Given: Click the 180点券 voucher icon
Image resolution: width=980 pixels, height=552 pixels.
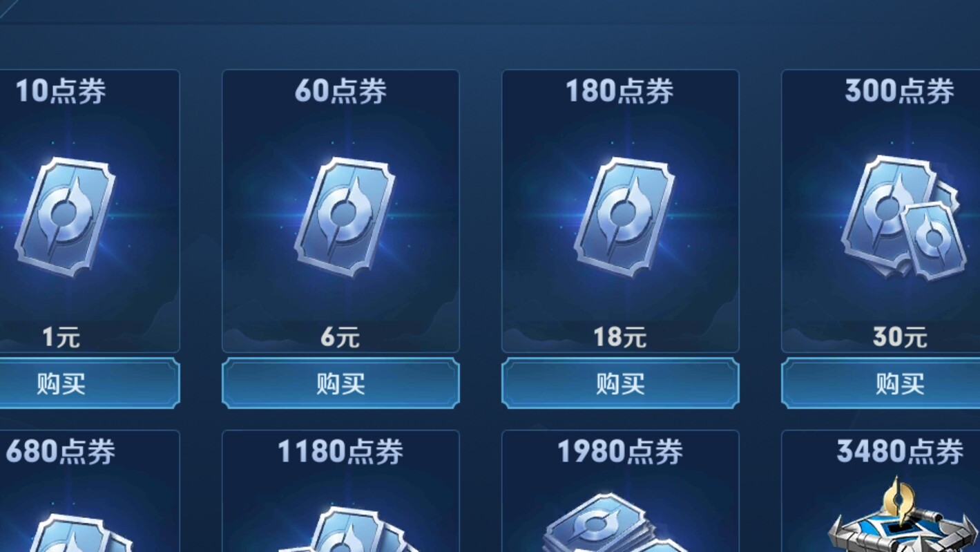Looking at the screenshot, I should click(x=624, y=217).
